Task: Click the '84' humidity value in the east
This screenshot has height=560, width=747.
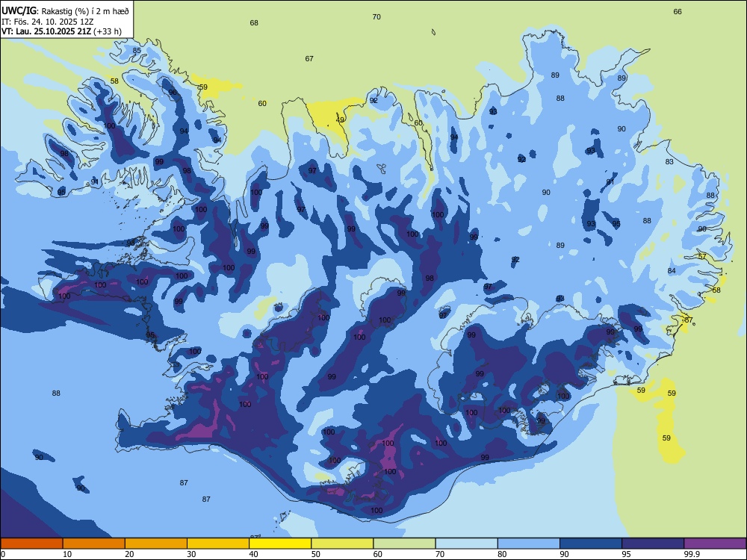Action: (672, 271)
